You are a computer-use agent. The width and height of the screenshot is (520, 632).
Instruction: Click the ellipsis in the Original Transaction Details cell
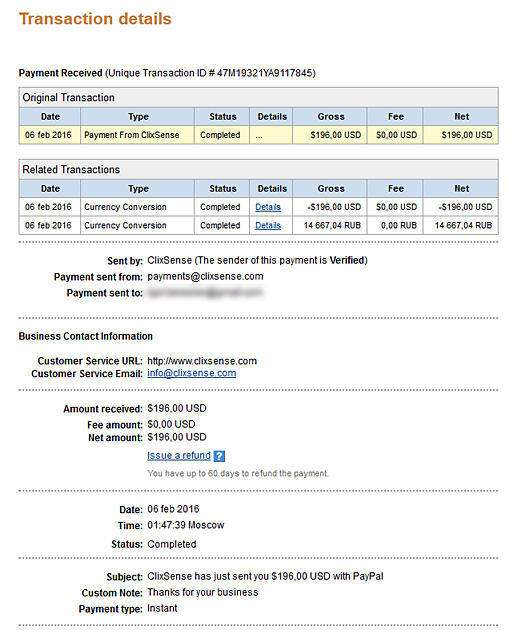point(259,136)
